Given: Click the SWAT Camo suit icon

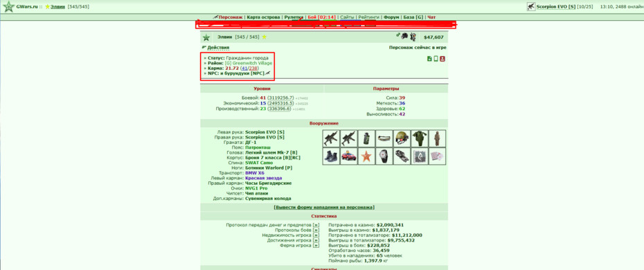Looking at the screenshot, I should [438, 138].
